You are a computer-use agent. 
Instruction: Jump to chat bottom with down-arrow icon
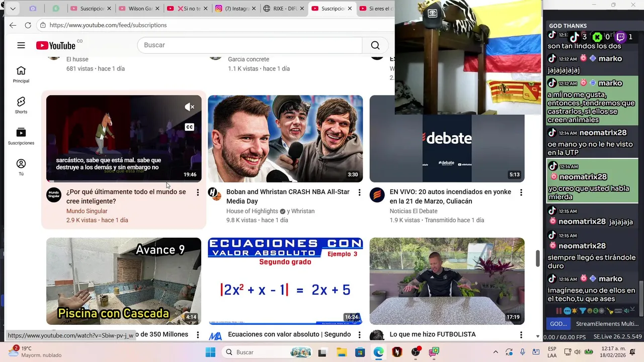pyautogui.click(x=633, y=309)
